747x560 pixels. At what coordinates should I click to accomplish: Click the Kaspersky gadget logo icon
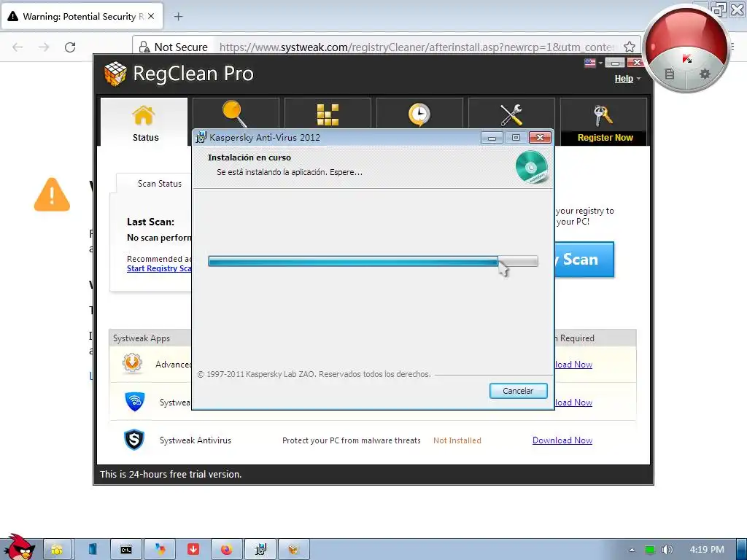pos(686,59)
